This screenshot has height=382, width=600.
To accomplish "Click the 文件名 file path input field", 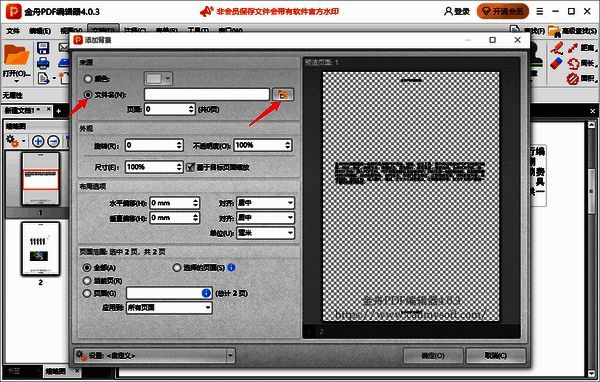I will (207, 95).
